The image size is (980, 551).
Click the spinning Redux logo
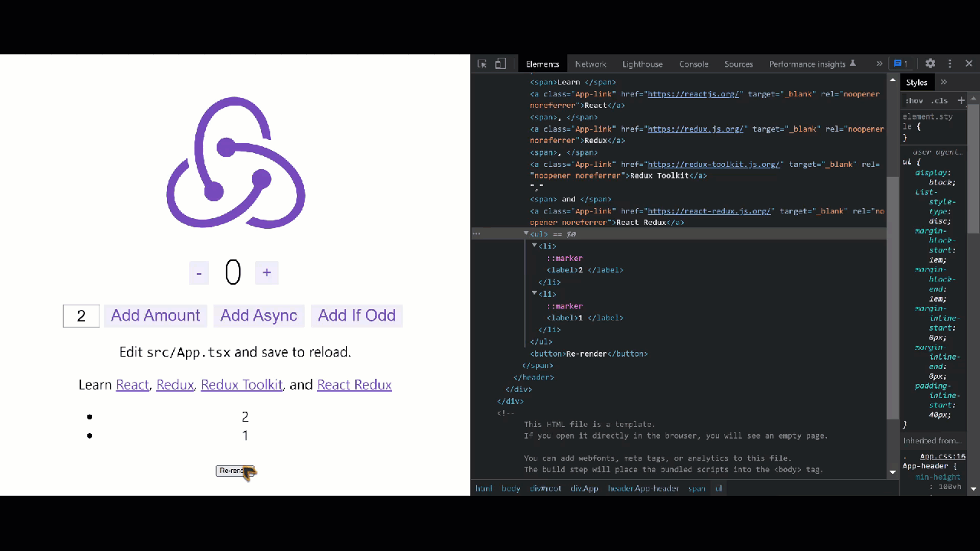235,162
